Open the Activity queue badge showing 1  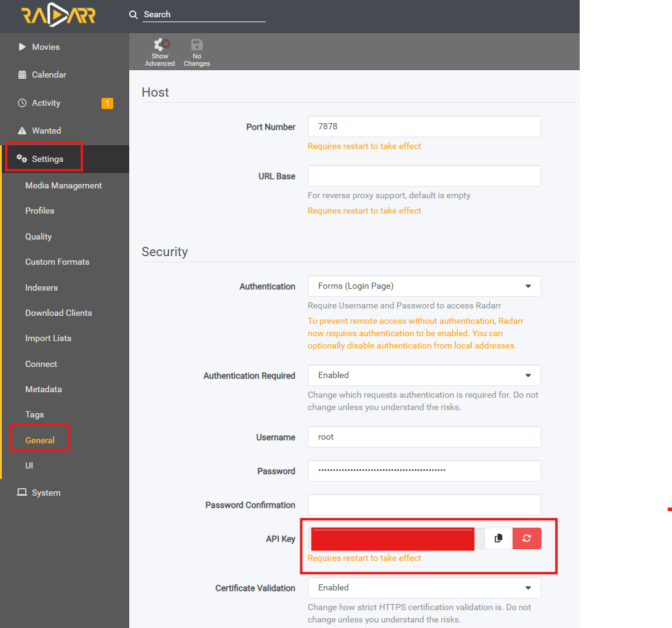[107, 103]
